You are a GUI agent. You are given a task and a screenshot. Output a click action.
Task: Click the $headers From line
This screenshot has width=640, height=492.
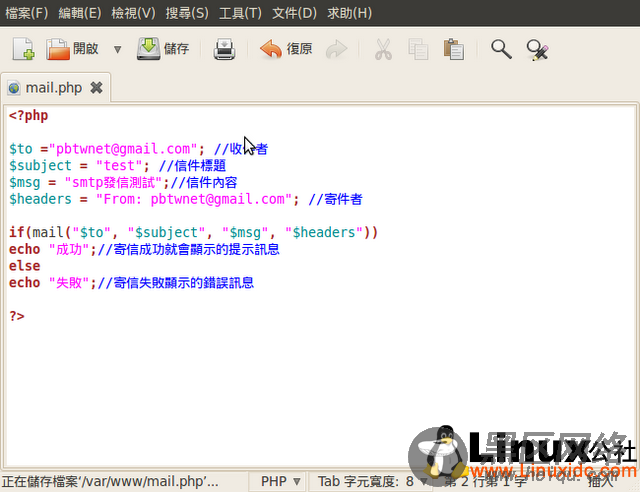(x=186, y=199)
